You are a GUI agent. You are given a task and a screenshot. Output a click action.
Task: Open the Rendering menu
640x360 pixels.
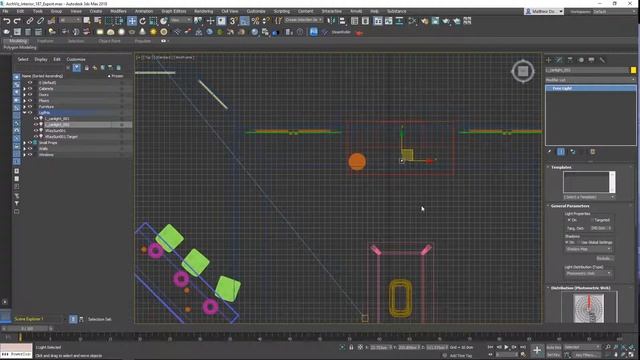pyautogui.click(x=204, y=11)
